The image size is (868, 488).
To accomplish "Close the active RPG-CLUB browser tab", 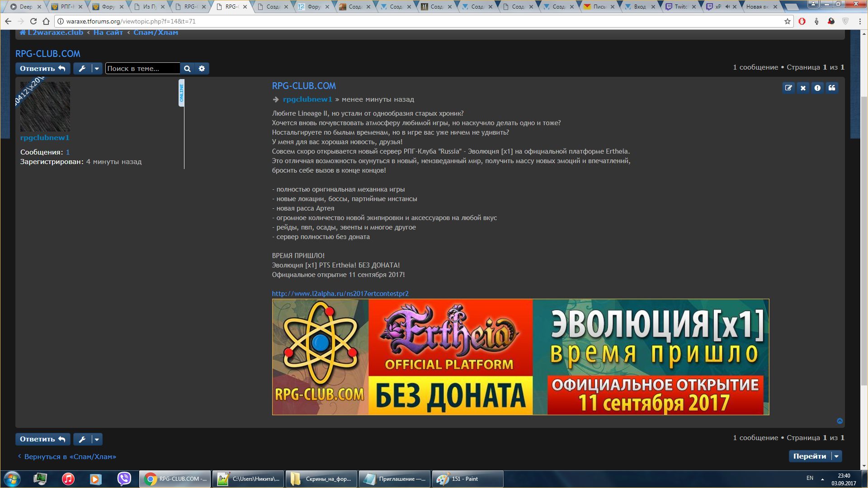I will click(x=245, y=7).
